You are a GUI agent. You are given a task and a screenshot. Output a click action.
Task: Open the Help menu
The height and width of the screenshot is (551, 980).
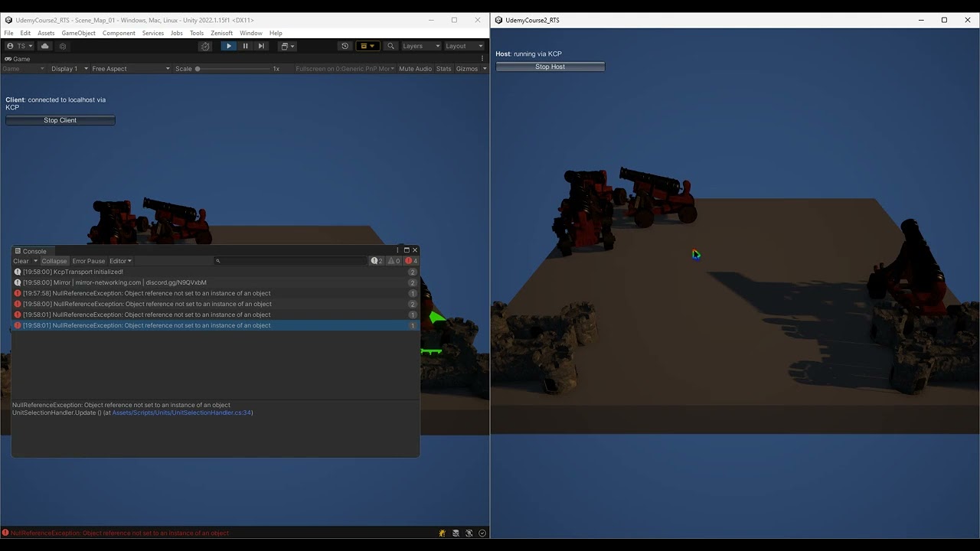coord(276,33)
